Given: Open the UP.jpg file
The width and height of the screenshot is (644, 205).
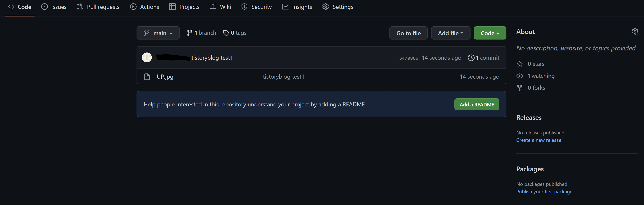Looking at the screenshot, I should 165,77.
